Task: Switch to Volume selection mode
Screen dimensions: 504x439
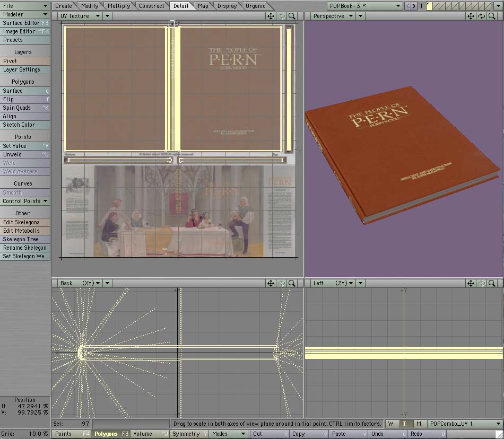Action: click(150, 434)
